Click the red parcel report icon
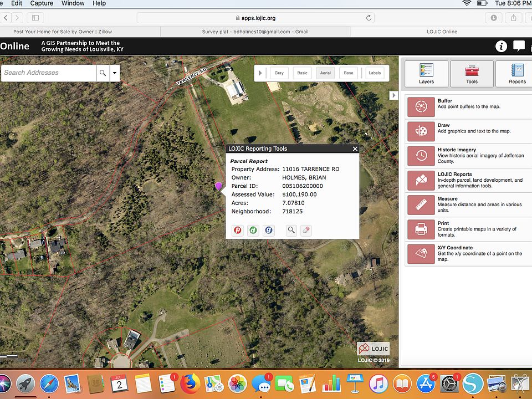Screen dimensions: 532x399 [238, 230]
